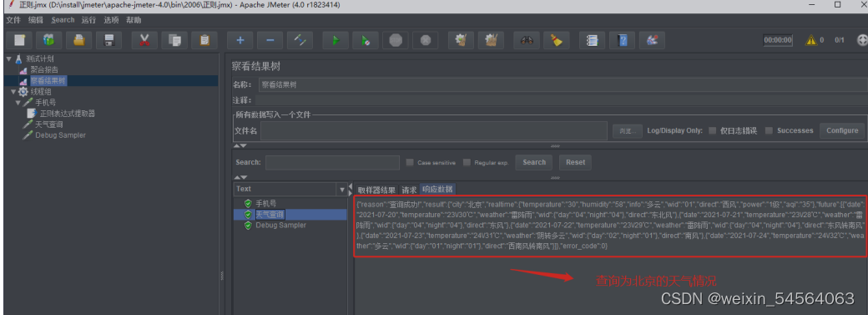
Task: Switch to 响应数据 tab
Action: (437, 189)
